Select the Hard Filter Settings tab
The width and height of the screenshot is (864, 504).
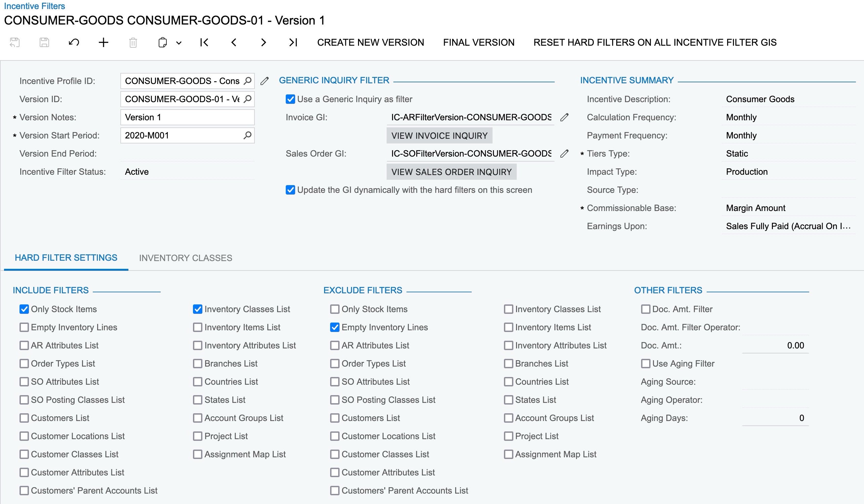point(66,258)
